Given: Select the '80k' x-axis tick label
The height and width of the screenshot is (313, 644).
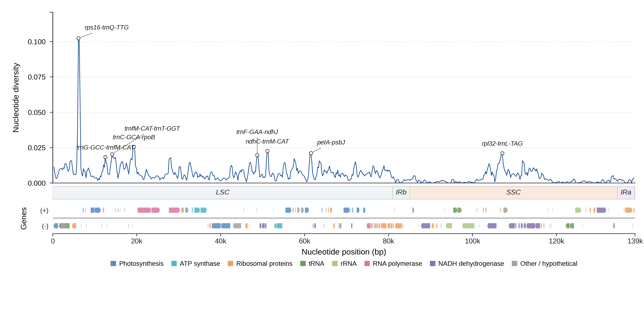Looking at the screenshot, I should 388,241.
